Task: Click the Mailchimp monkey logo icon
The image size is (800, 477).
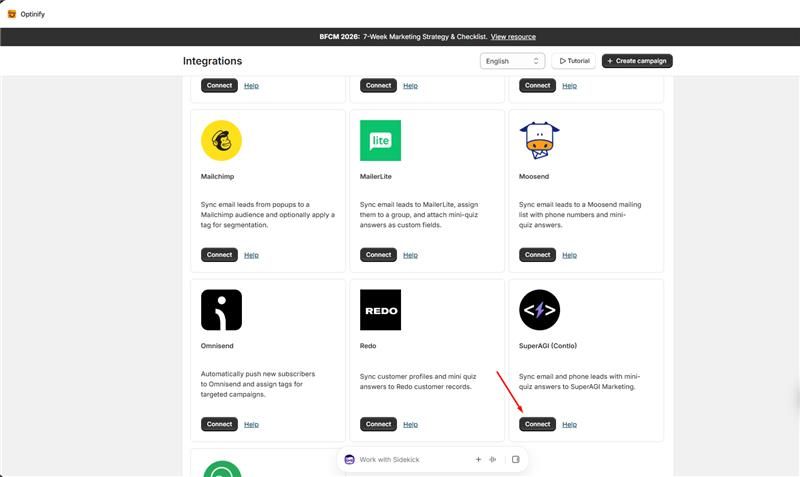Action: [x=221, y=140]
